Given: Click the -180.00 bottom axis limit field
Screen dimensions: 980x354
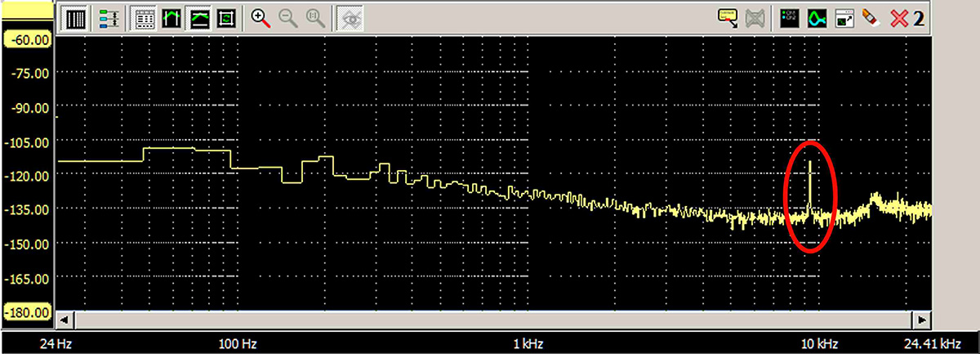Looking at the screenshot, I should click(27, 312).
